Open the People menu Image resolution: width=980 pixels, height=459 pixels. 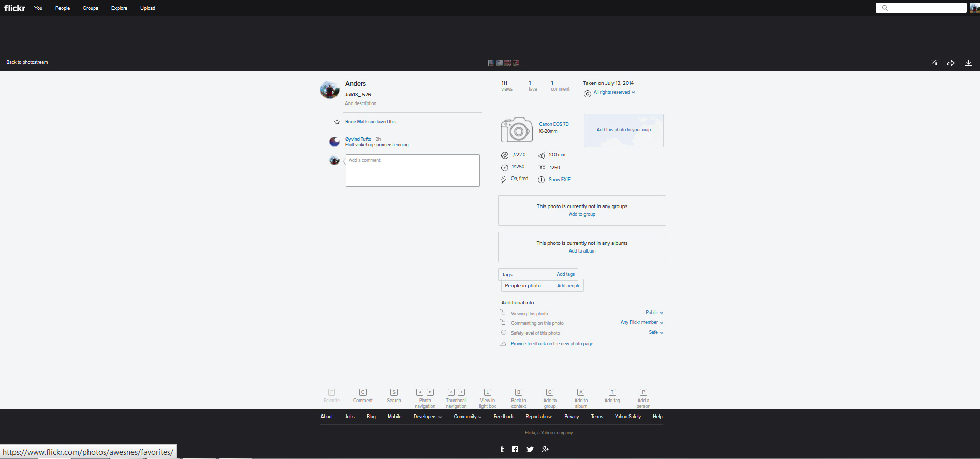click(63, 8)
